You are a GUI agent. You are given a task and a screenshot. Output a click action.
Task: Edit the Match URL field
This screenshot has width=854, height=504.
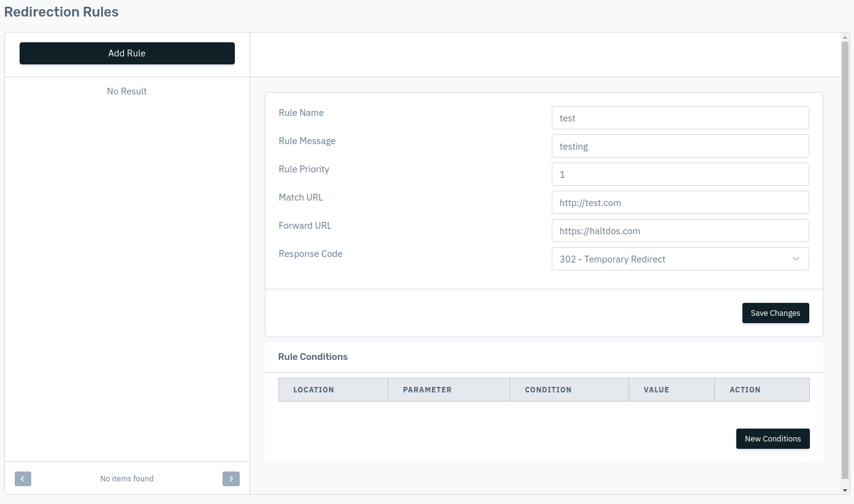681,202
